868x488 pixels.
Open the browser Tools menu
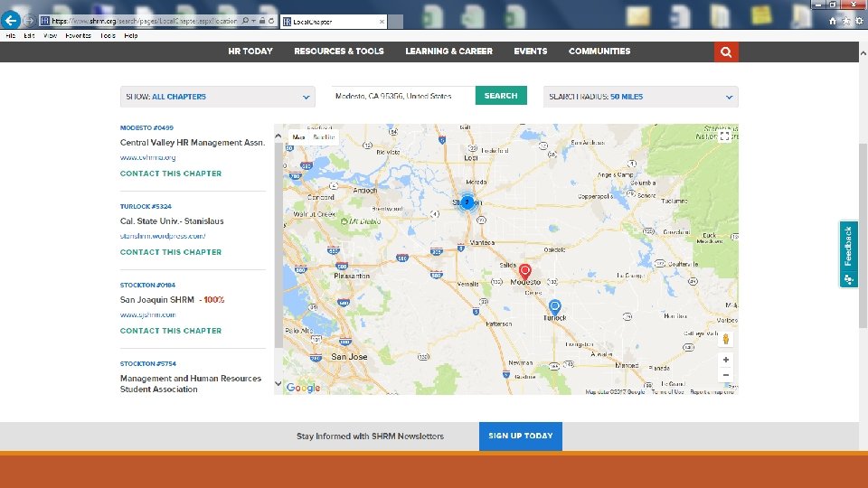(108, 35)
